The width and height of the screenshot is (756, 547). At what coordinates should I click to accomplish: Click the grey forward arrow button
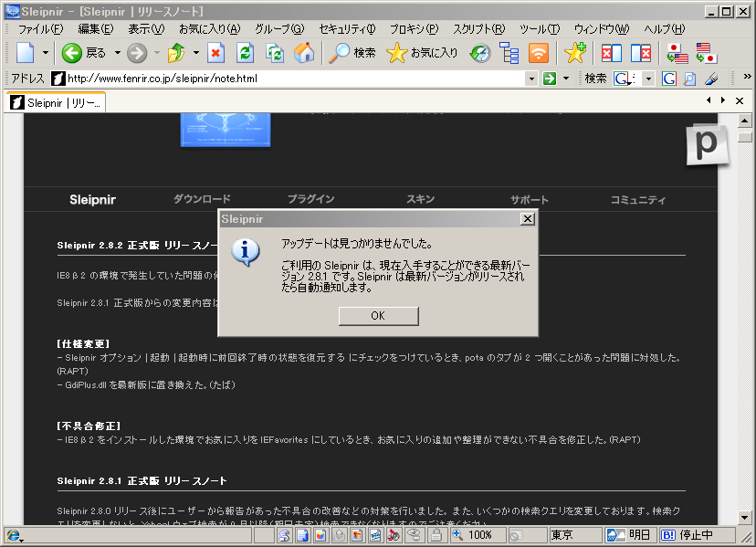coord(137,53)
